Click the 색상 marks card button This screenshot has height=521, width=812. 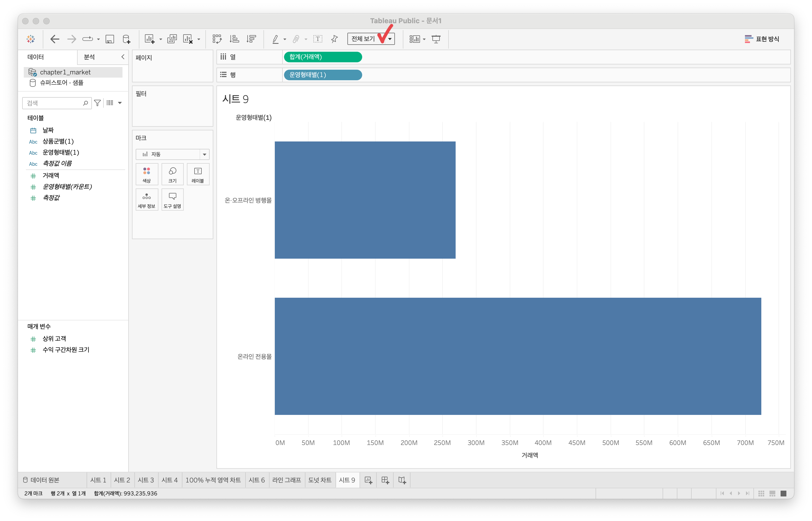coord(147,174)
